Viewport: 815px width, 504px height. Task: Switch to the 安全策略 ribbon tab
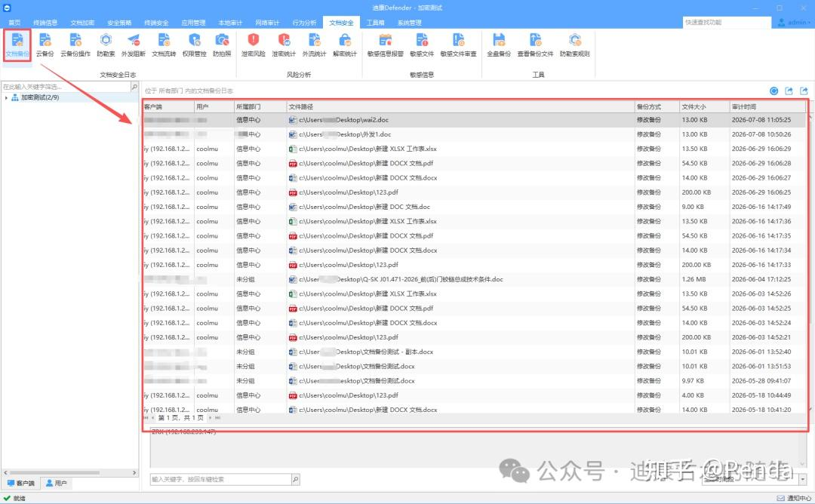[x=119, y=23]
